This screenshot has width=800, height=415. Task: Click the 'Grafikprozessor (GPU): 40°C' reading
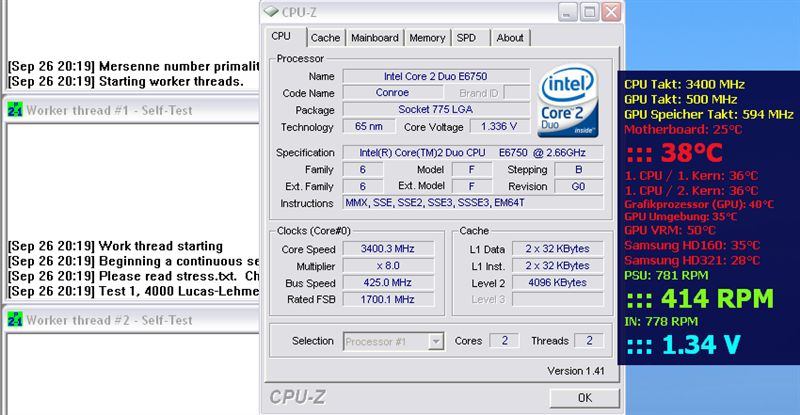click(x=699, y=204)
